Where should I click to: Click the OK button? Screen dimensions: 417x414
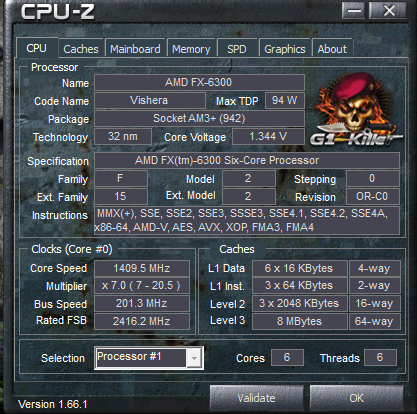[356, 398]
